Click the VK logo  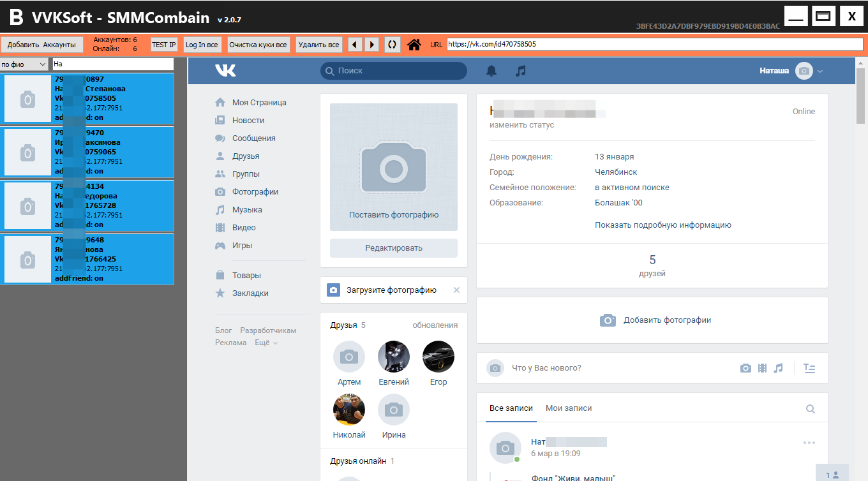pos(225,70)
